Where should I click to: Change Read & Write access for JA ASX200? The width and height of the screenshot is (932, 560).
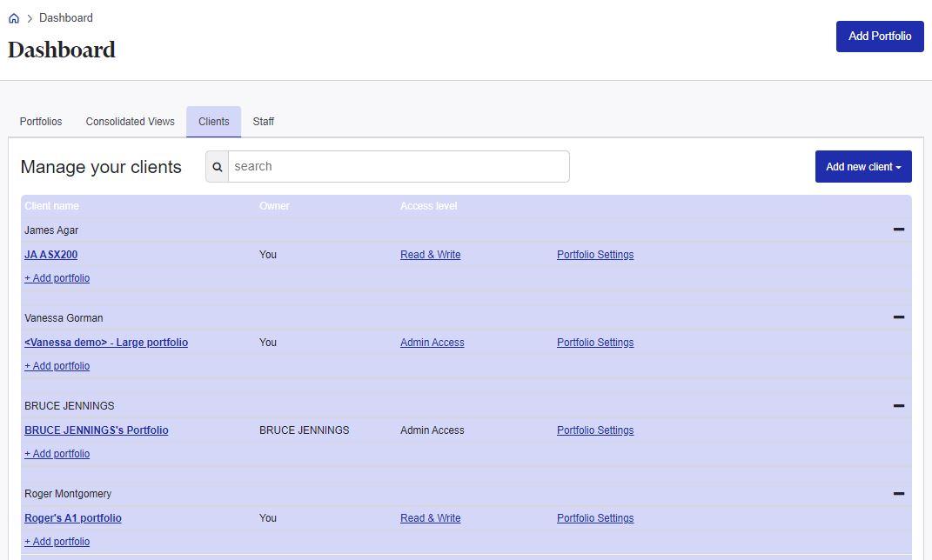pyautogui.click(x=430, y=254)
